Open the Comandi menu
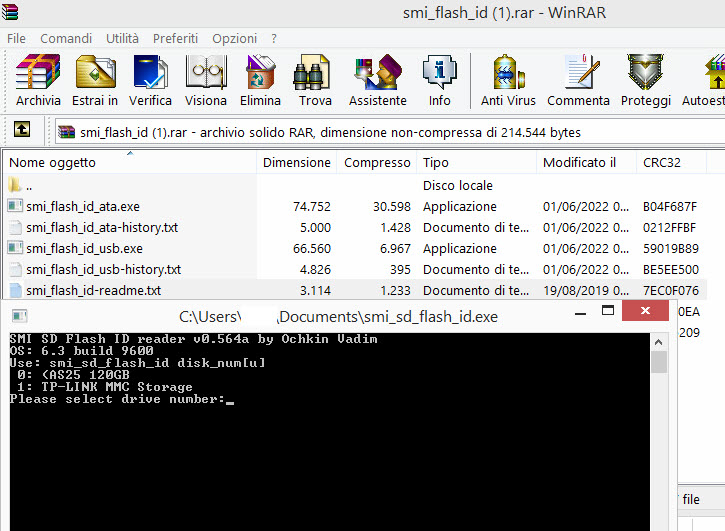 66,38
